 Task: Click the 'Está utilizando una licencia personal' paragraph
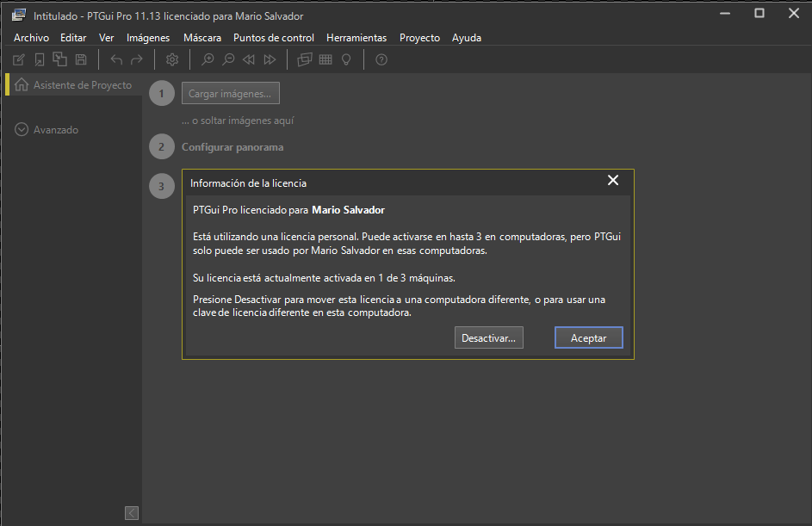click(x=407, y=244)
